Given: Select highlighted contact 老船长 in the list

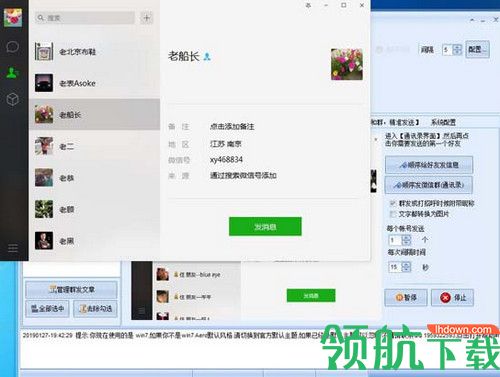Looking at the screenshot, I should [x=94, y=114].
